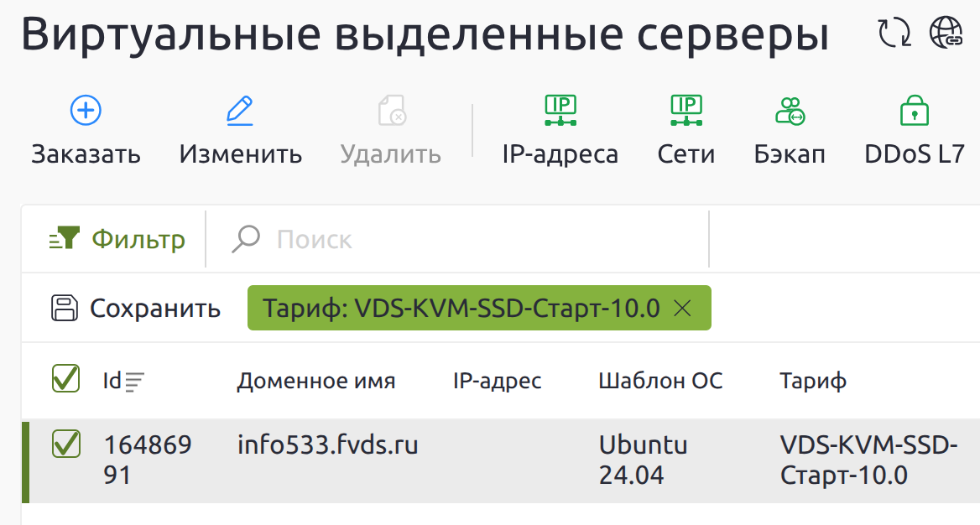Click the Удалить (delete) document icon
The height and width of the screenshot is (525, 980).
coord(391,111)
